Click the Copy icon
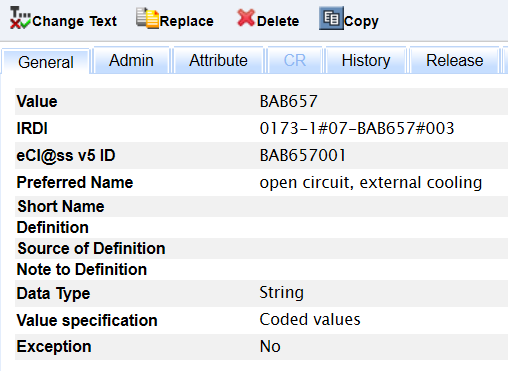This screenshot has width=508, height=371. pyautogui.click(x=331, y=18)
